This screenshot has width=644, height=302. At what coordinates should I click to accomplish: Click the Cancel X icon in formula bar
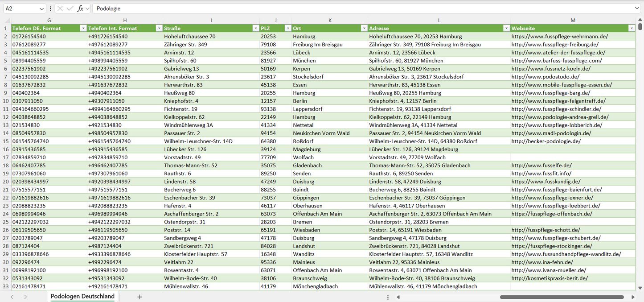(60, 8)
